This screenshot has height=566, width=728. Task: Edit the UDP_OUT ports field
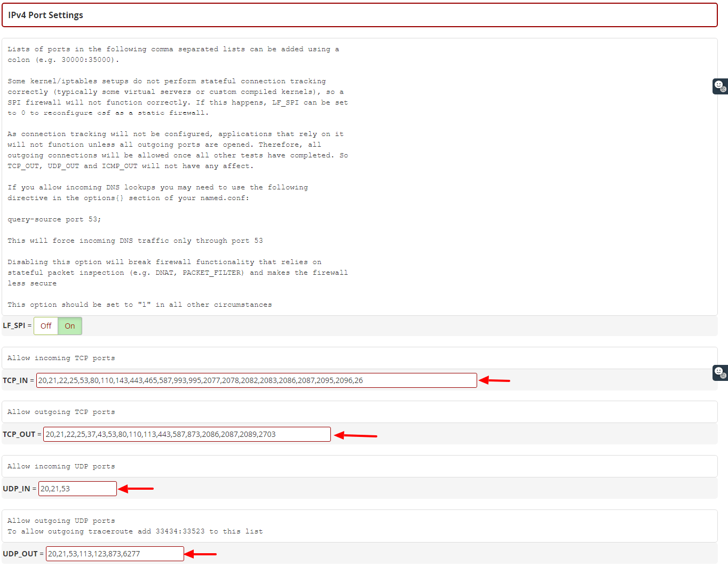coord(115,554)
